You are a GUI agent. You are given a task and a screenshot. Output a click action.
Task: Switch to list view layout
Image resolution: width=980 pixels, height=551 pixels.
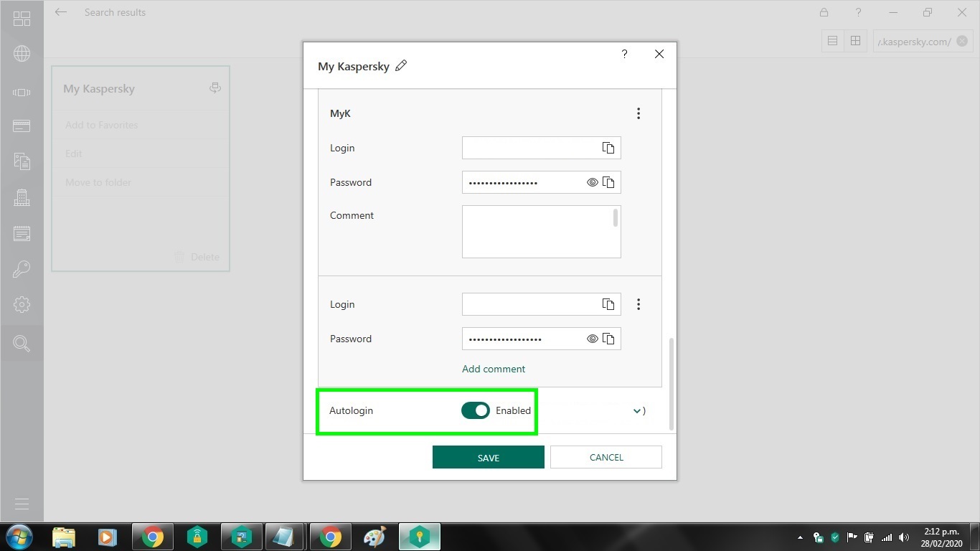coord(832,41)
